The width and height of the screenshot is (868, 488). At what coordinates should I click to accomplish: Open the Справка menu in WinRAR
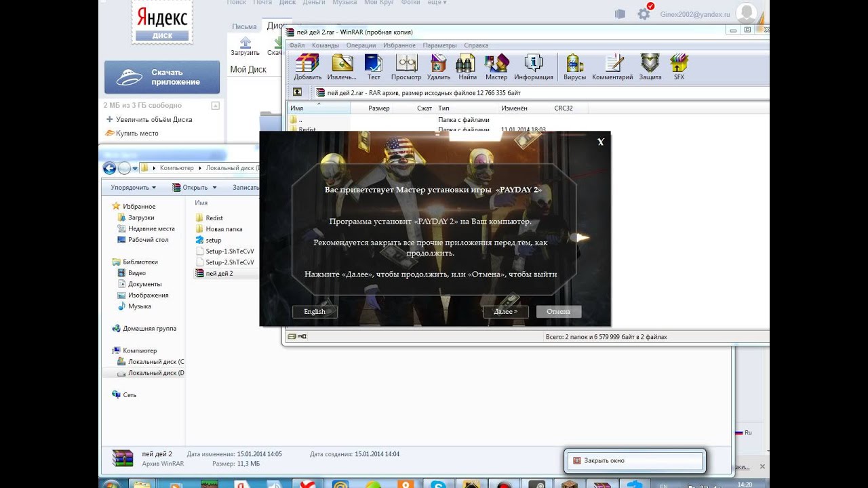click(476, 45)
